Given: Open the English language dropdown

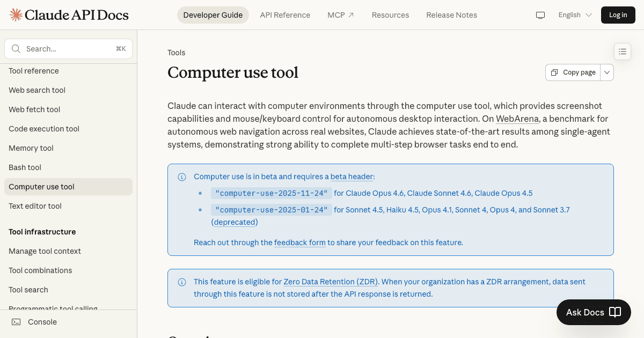Looking at the screenshot, I should click(575, 15).
